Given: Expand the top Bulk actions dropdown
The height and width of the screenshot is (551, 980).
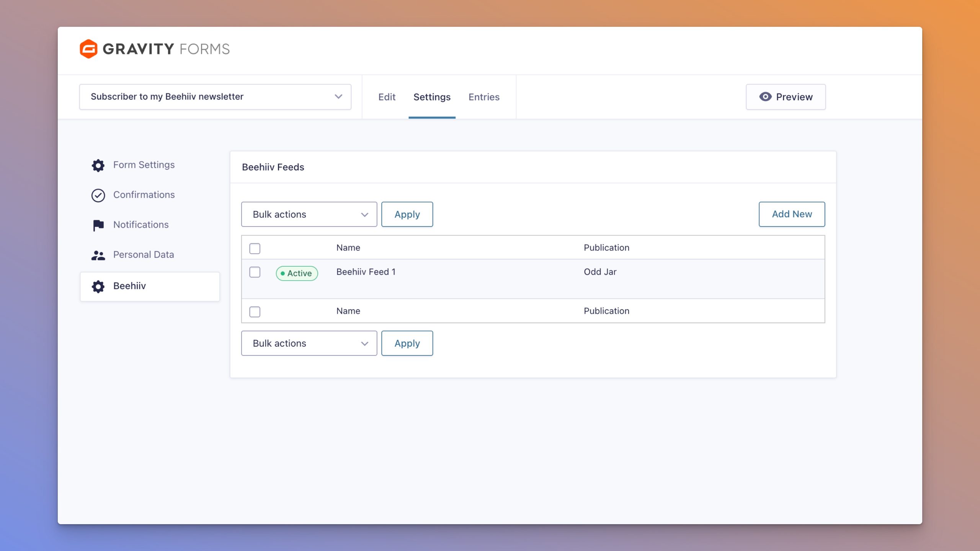Looking at the screenshot, I should coord(309,214).
